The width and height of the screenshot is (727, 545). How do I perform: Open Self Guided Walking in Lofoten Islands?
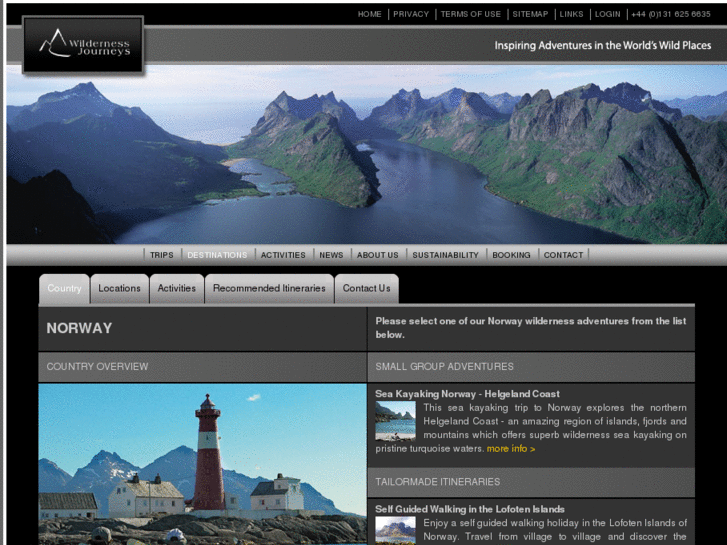click(x=470, y=509)
